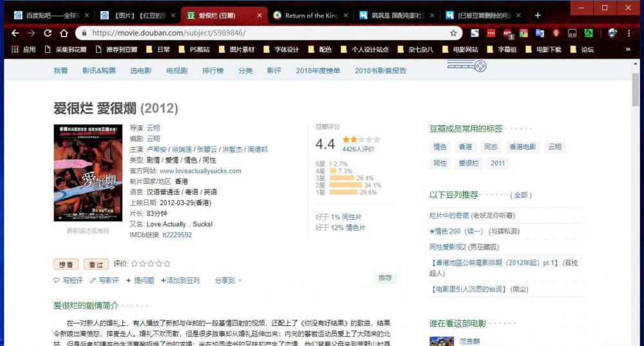Rate the movie using the stars
Image resolution: width=644 pixels, height=346 pixels.
pyautogui.click(x=151, y=264)
